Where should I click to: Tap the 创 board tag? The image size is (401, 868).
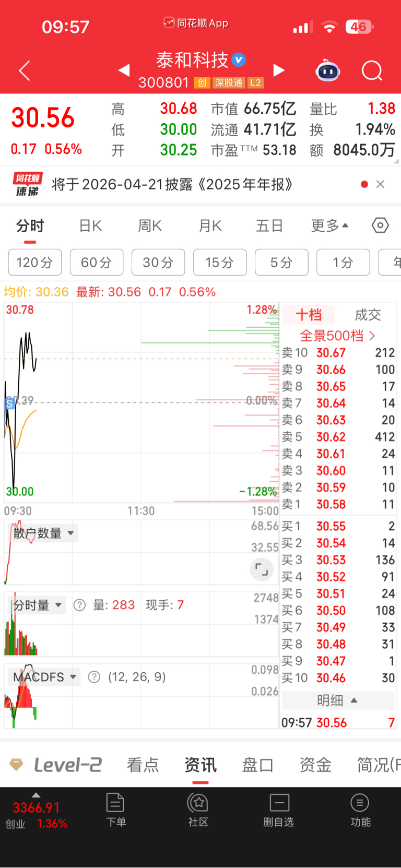[x=202, y=82]
